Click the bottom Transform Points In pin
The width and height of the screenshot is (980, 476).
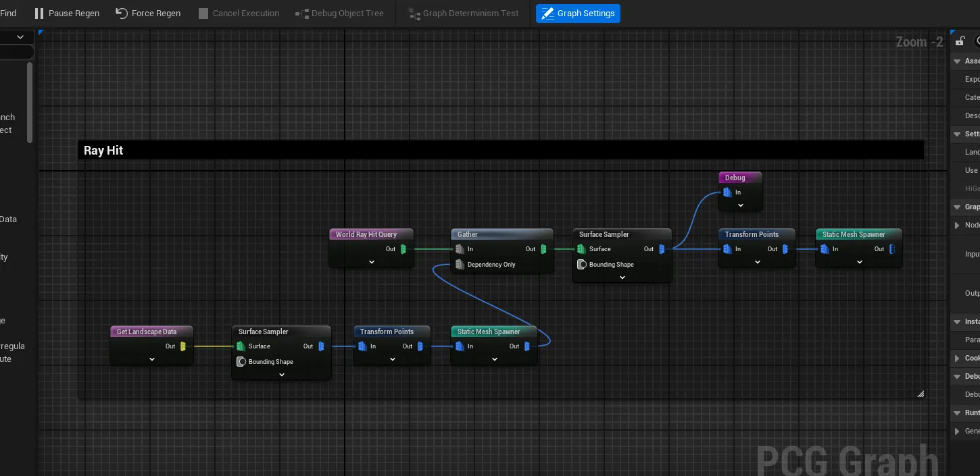coord(362,346)
